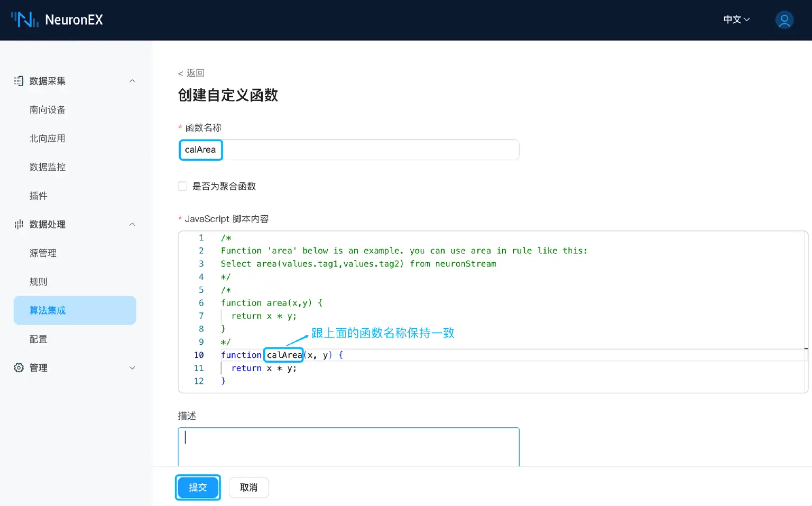Click the 取消 cancel button

[x=248, y=487]
